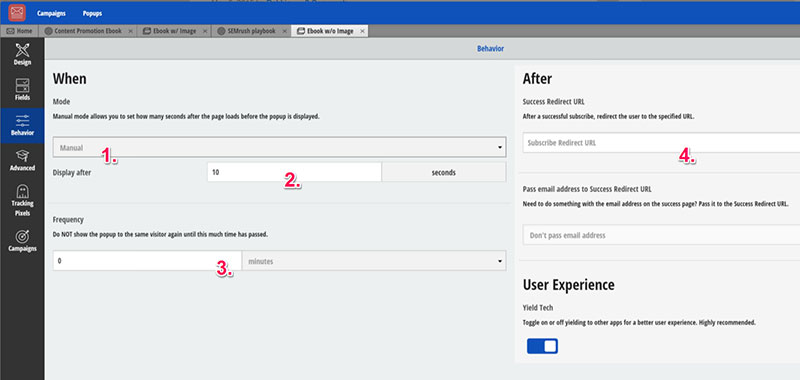Click the red envelope app logo

(x=17, y=12)
